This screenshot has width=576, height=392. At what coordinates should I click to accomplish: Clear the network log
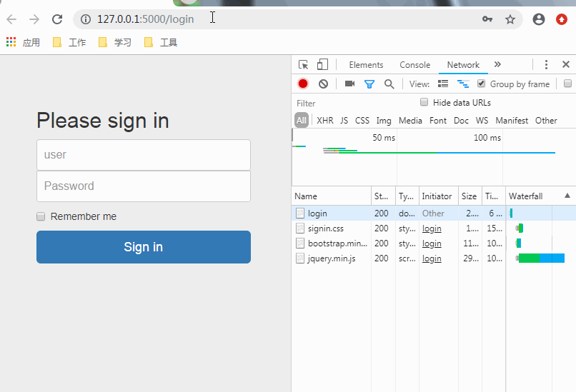323,84
